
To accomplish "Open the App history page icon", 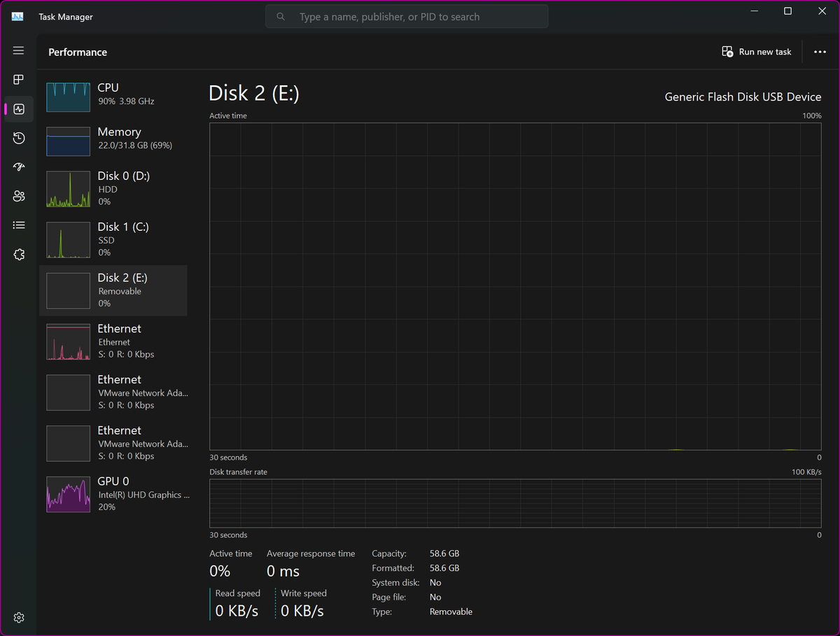I will (x=19, y=138).
